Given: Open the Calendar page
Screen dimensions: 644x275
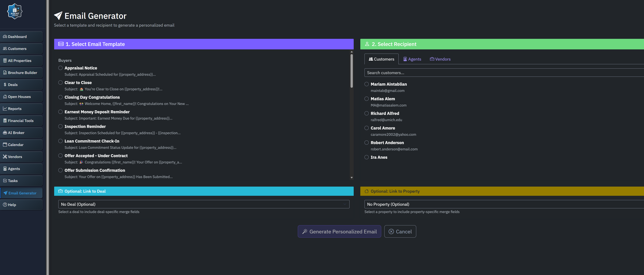Looking at the screenshot, I should pos(21,145).
